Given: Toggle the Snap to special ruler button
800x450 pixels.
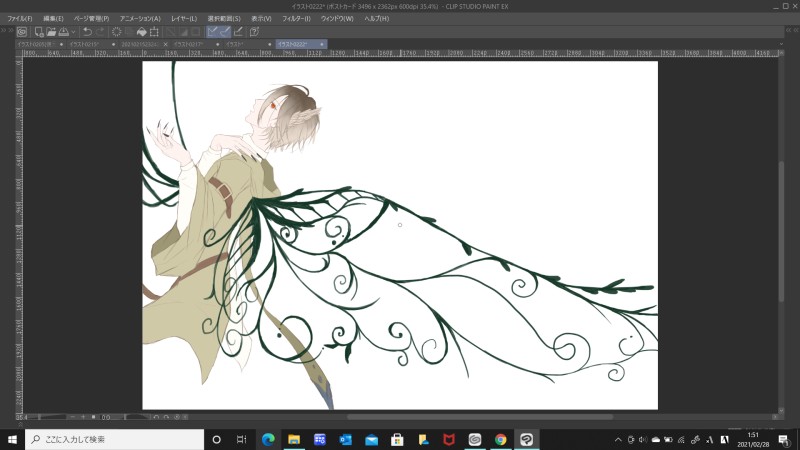Looking at the screenshot, I should [225, 31].
